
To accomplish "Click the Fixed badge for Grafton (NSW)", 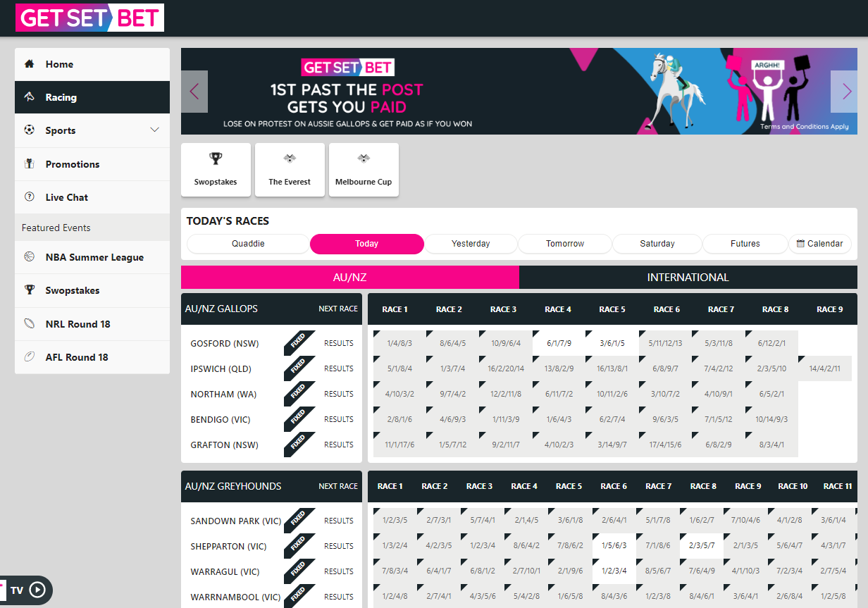I will (299, 445).
